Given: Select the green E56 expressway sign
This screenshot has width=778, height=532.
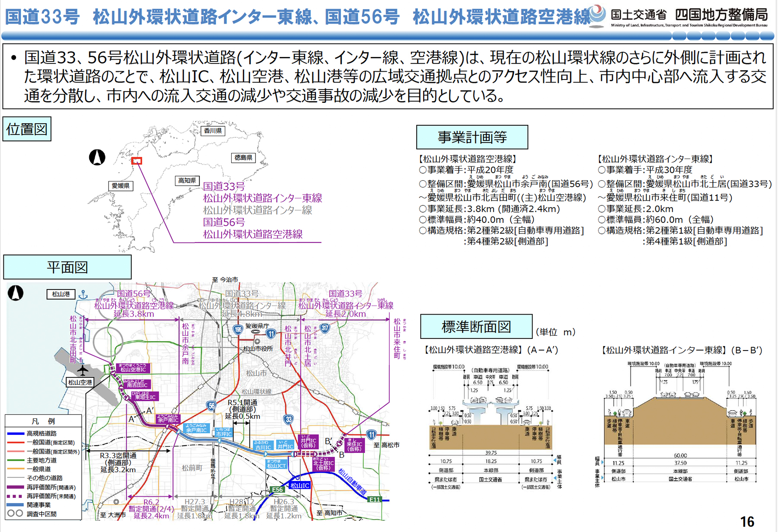Looking at the screenshot, I should [x=277, y=490].
